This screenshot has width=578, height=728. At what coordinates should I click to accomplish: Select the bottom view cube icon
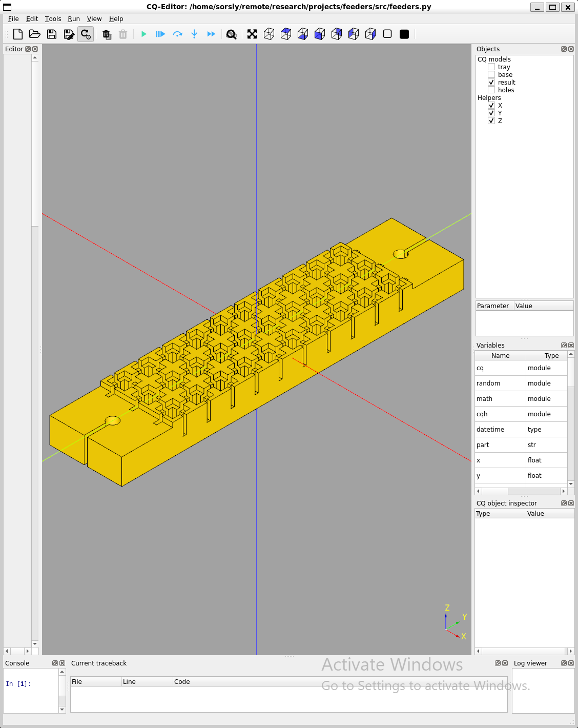click(303, 34)
